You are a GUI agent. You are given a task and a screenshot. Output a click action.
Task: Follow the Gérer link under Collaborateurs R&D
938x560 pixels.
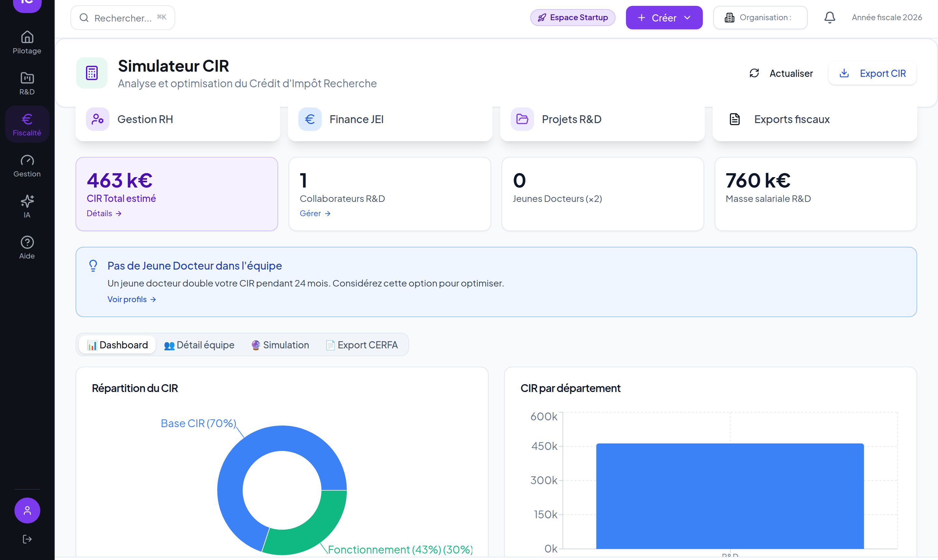pyautogui.click(x=315, y=214)
